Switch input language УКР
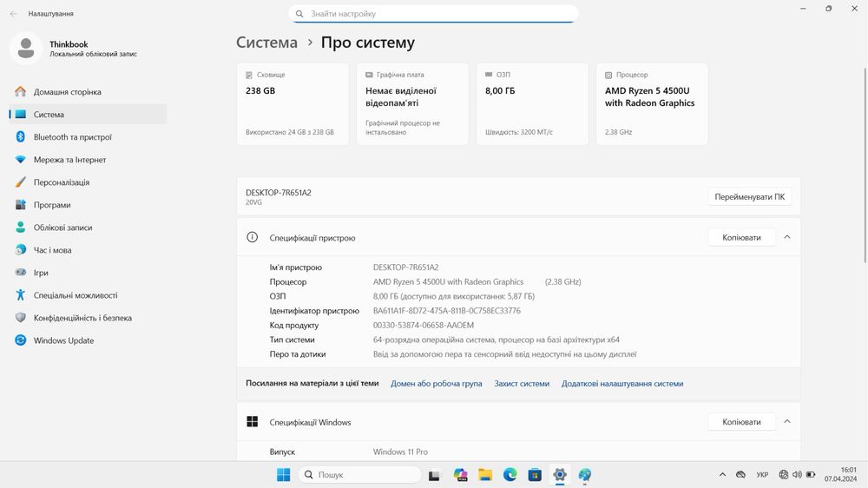 click(762, 475)
